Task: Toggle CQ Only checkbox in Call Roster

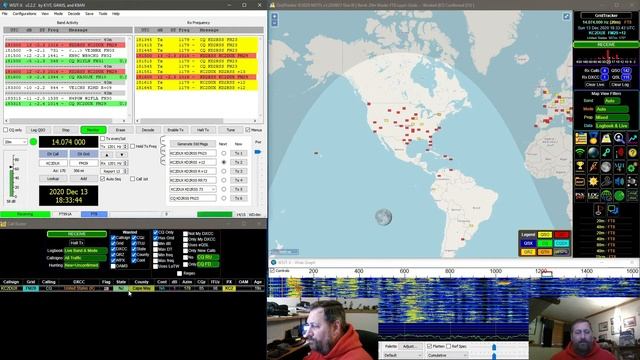Action: tap(156, 232)
